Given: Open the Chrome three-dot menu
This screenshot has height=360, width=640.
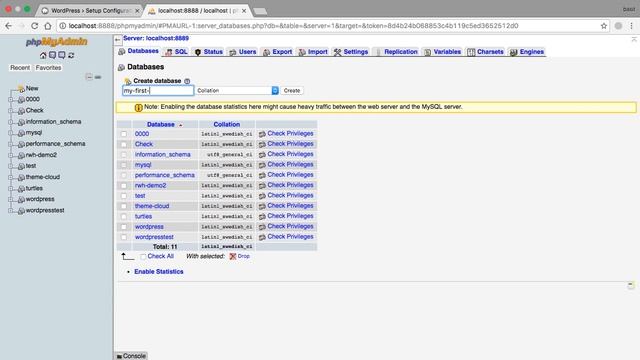Looking at the screenshot, I should [631, 26].
